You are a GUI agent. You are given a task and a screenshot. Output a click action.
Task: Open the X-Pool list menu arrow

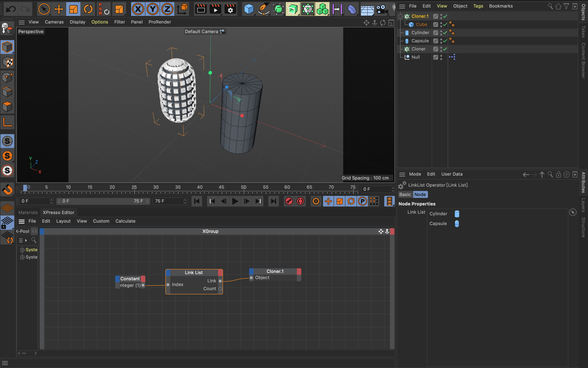click(x=26, y=240)
